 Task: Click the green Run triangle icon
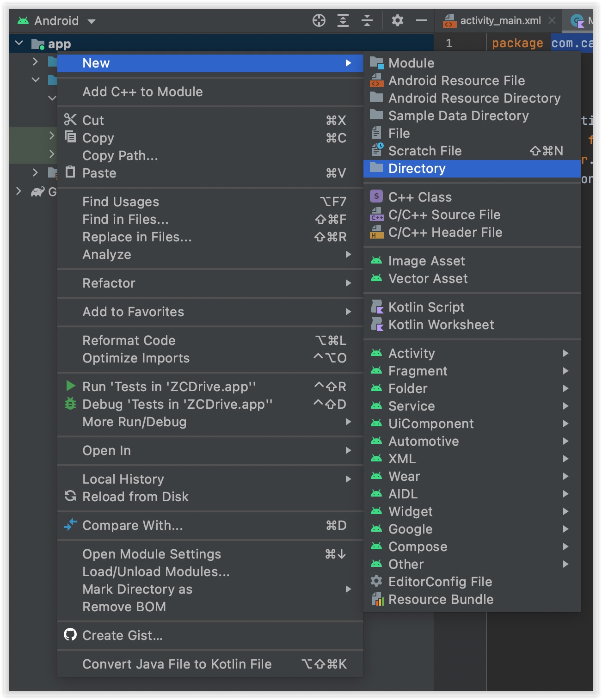[x=71, y=386]
